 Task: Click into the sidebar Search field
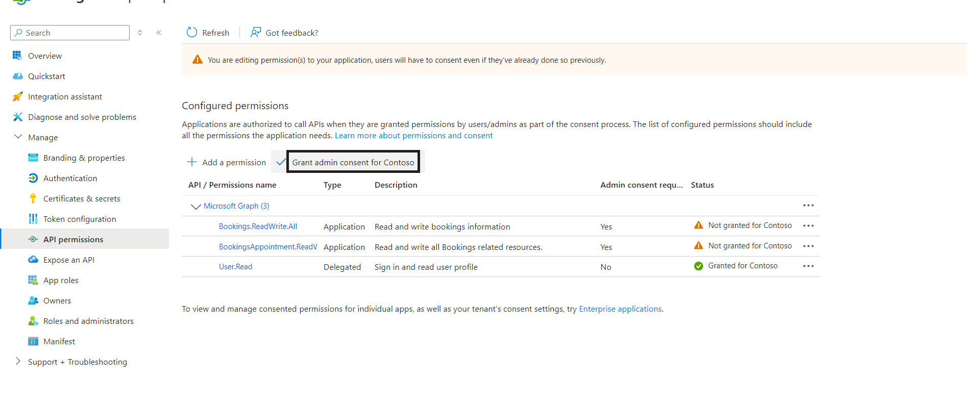(70, 33)
